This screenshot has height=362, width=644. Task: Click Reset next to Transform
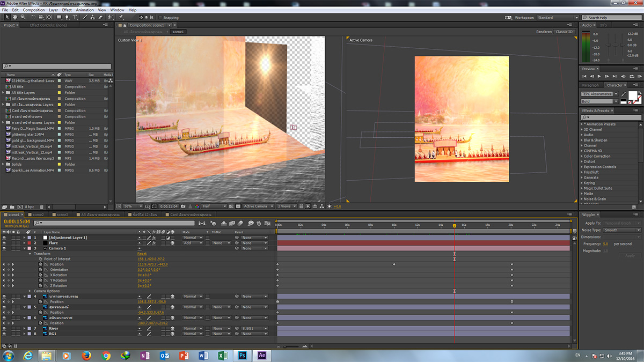pyautogui.click(x=142, y=254)
